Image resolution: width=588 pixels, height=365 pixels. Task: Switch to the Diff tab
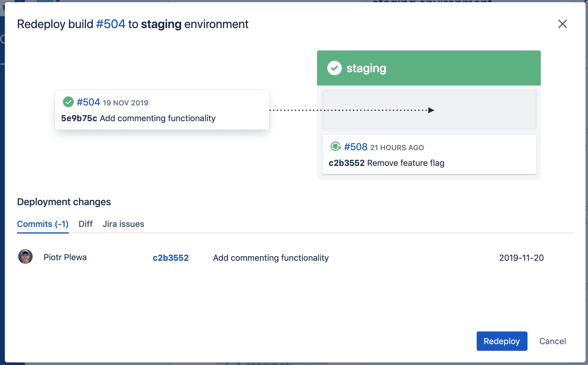tap(85, 224)
